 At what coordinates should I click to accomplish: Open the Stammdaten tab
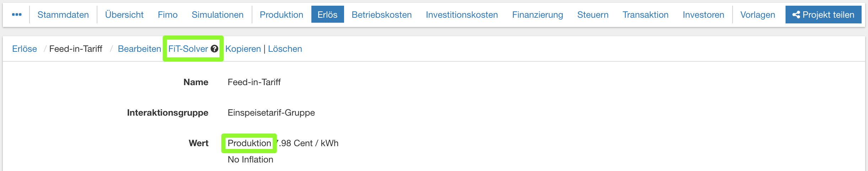point(63,15)
